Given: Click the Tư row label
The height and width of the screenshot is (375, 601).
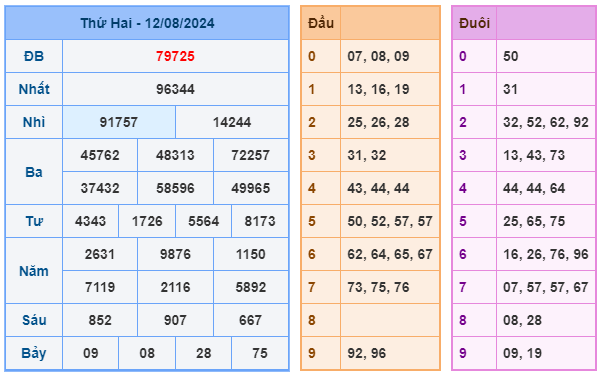Looking at the screenshot, I should pos(34,221).
